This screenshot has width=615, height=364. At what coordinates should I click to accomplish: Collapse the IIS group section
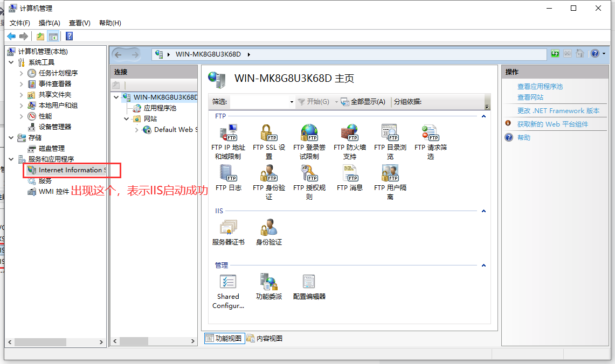point(483,211)
